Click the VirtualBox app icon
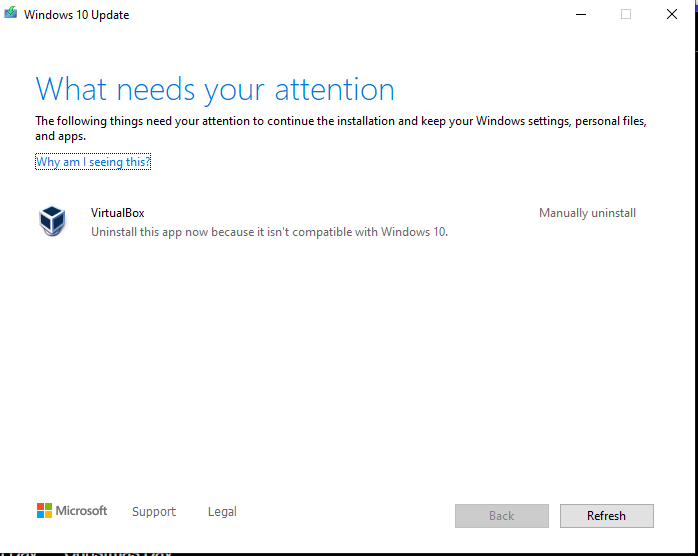The width and height of the screenshot is (698, 556). click(x=52, y=220)
